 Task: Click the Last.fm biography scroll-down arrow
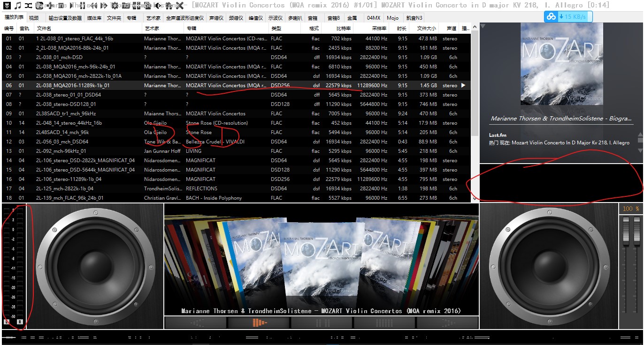click(639, 150)
